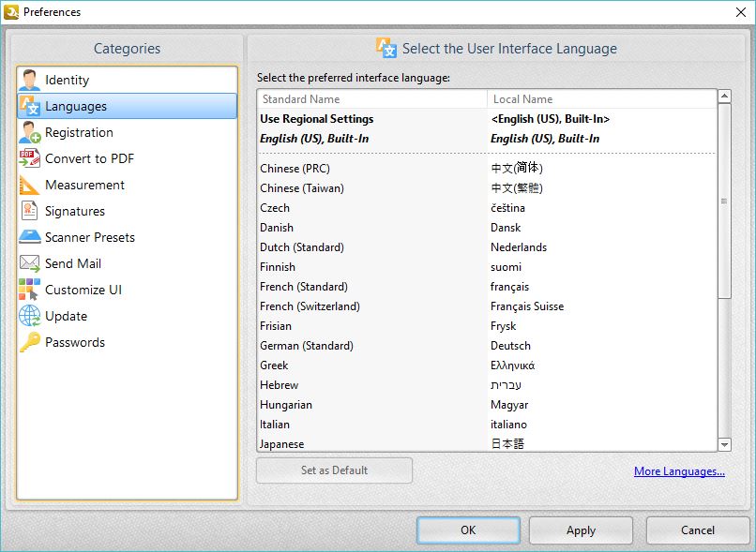Select the Update category globe icon

32,316
